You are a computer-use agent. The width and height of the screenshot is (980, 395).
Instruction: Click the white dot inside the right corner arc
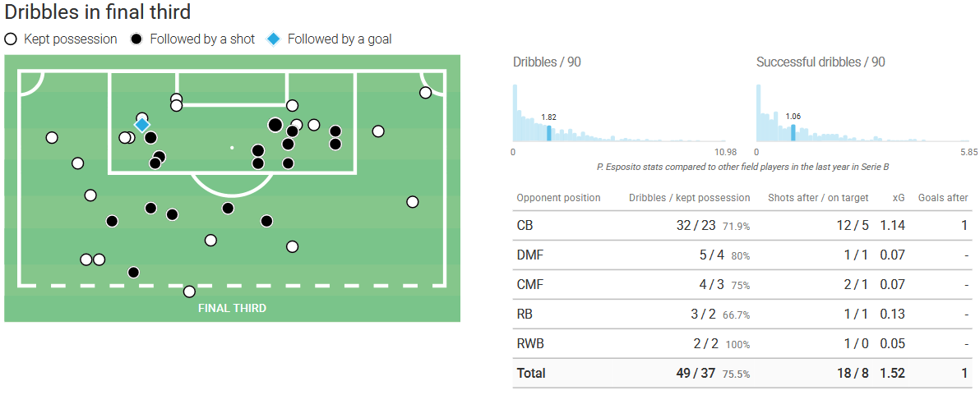click(425, 93)
